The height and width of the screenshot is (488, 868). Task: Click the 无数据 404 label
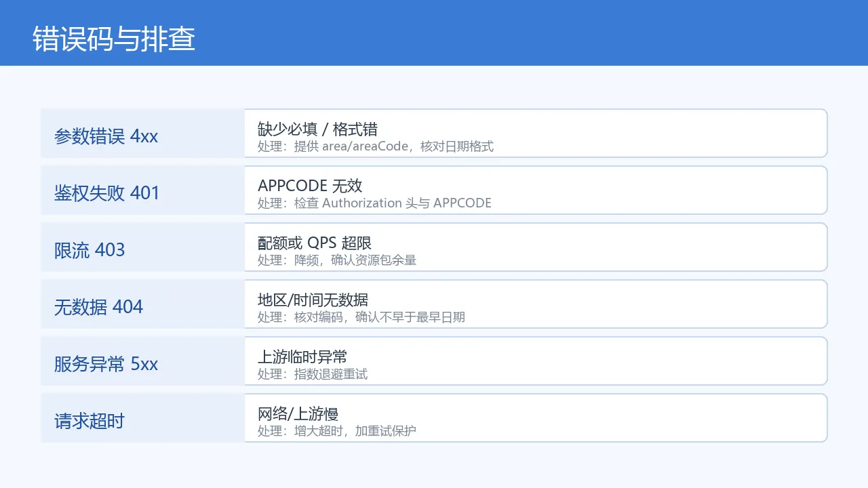[98, 307]
